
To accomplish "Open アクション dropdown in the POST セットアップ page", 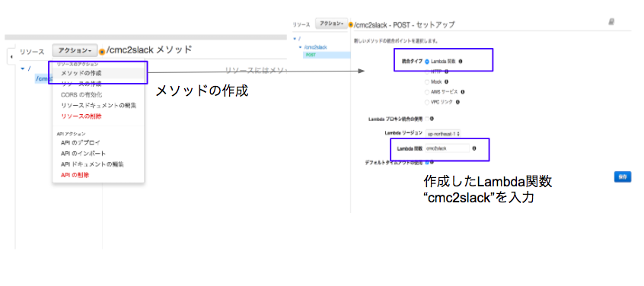I will (331, 24).
